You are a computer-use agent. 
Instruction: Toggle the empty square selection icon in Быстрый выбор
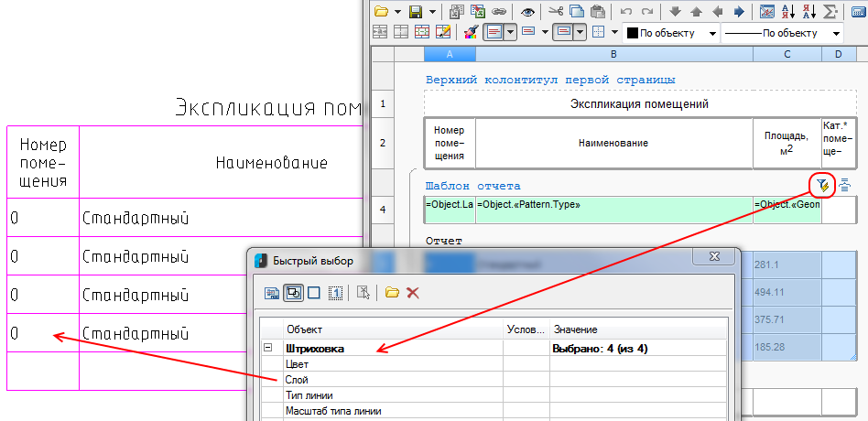pyautogui.click(x=314, y=293)
